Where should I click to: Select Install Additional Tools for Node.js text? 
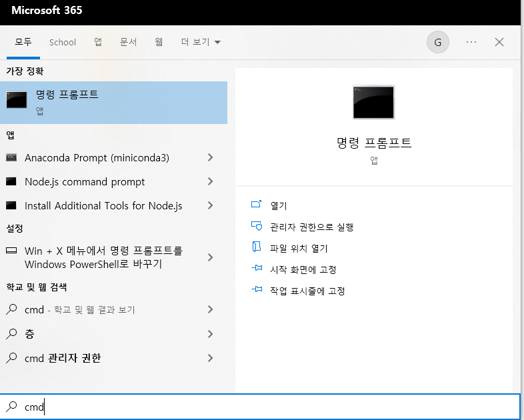tap(103, 206)
